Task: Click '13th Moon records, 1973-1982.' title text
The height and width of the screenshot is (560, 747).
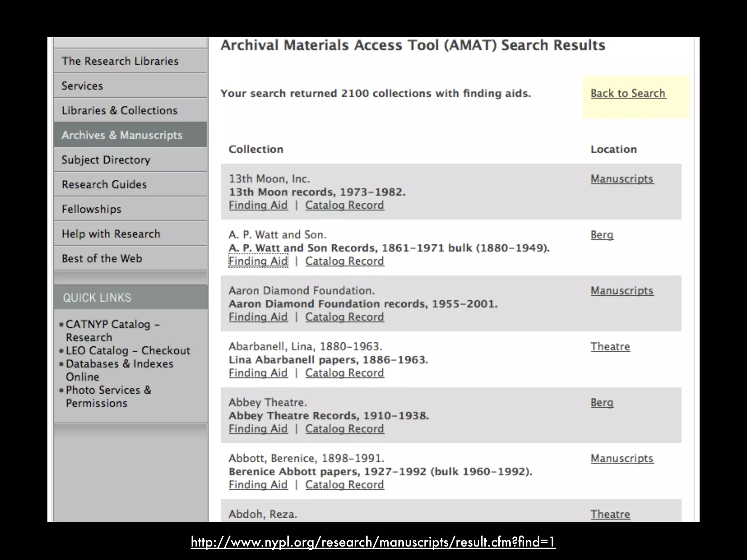Action: point(317,192)
